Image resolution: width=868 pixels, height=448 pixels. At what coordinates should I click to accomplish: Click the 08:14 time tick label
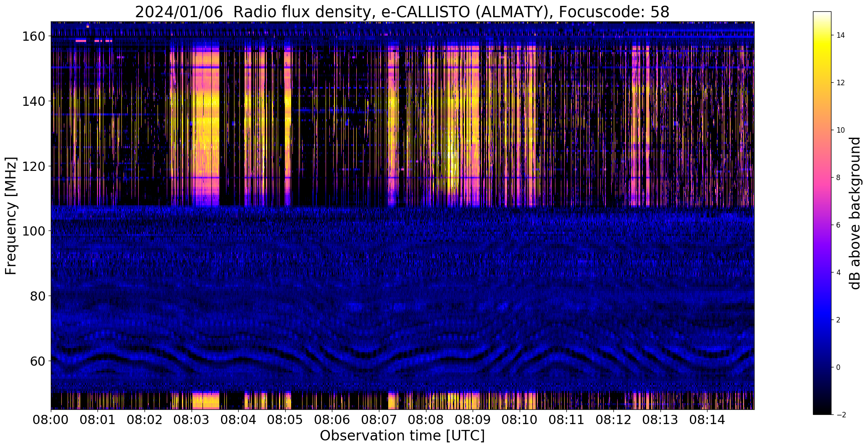click(707, 419)
